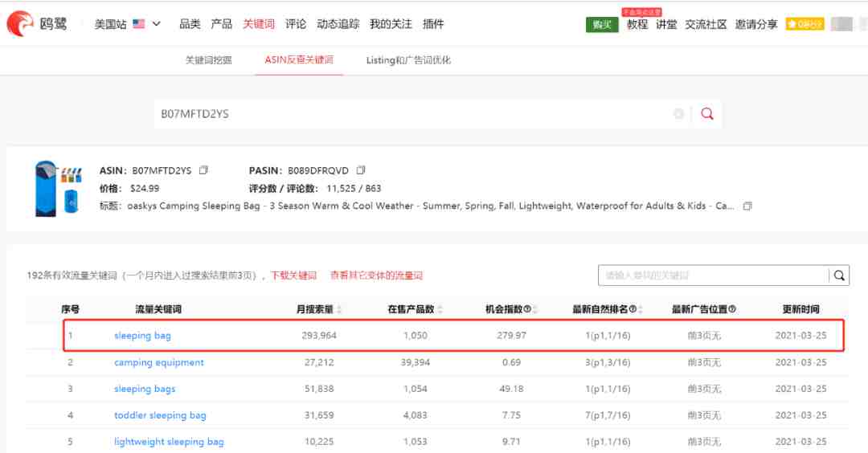Select the 关键词 menu item
Screen dimensions: 868x453
(259, 24)
